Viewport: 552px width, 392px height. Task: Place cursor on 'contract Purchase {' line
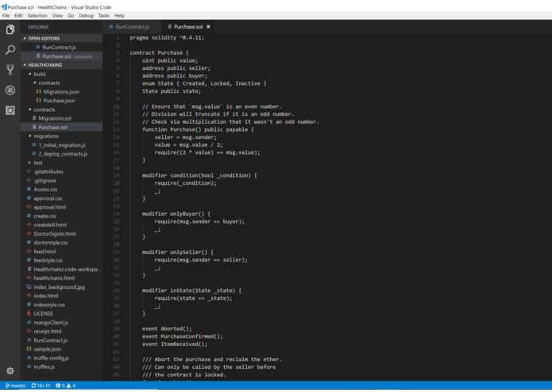pyautogui.click(x=159, y=52)
